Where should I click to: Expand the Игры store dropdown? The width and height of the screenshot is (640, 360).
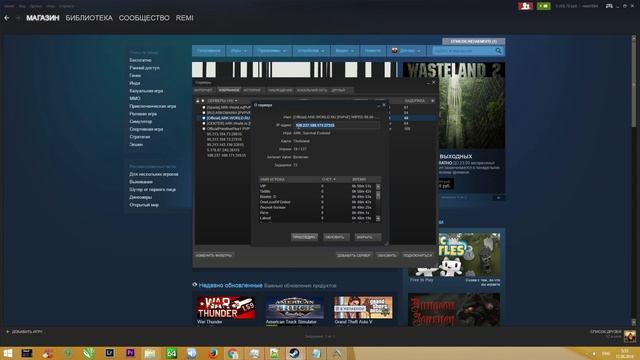click(x=239, y=51)
